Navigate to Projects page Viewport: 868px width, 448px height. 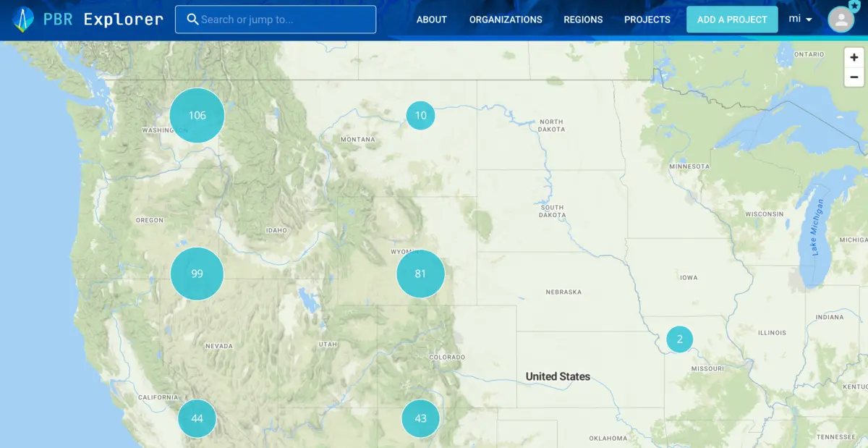click(x=647, y=20)
